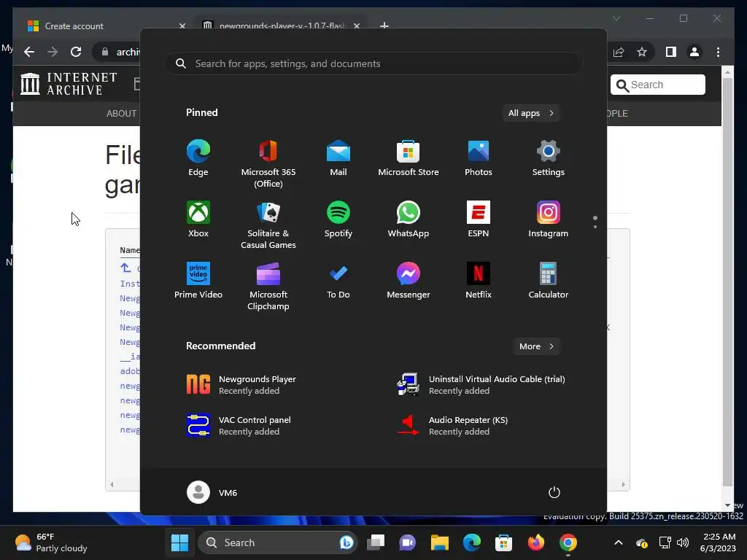Open Solitaire & Casual Games
Screen dimensions: 747x560
click(x=268, y=225)
